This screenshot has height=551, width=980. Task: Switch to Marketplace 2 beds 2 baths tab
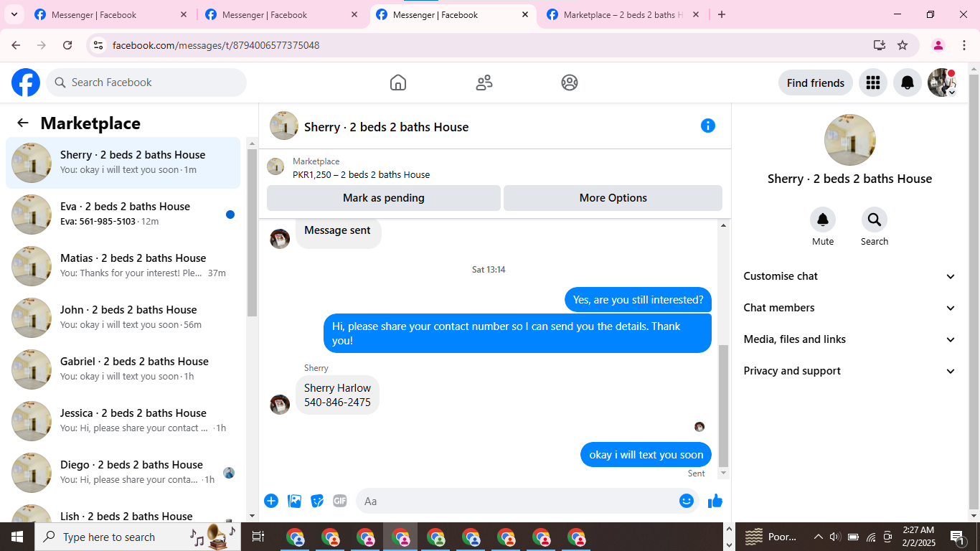coord(623,14)
